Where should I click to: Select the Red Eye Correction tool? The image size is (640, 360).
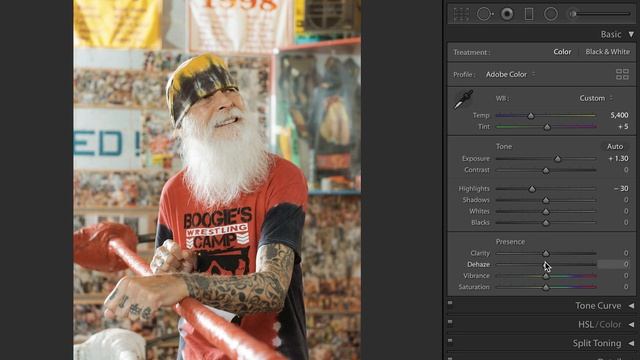tap(507, 14)
